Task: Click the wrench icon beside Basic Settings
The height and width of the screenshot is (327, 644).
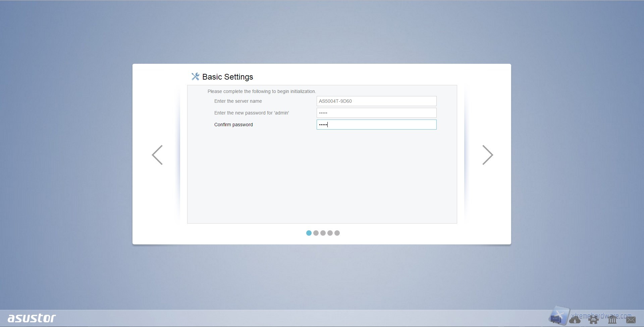Action: point(195,77)
